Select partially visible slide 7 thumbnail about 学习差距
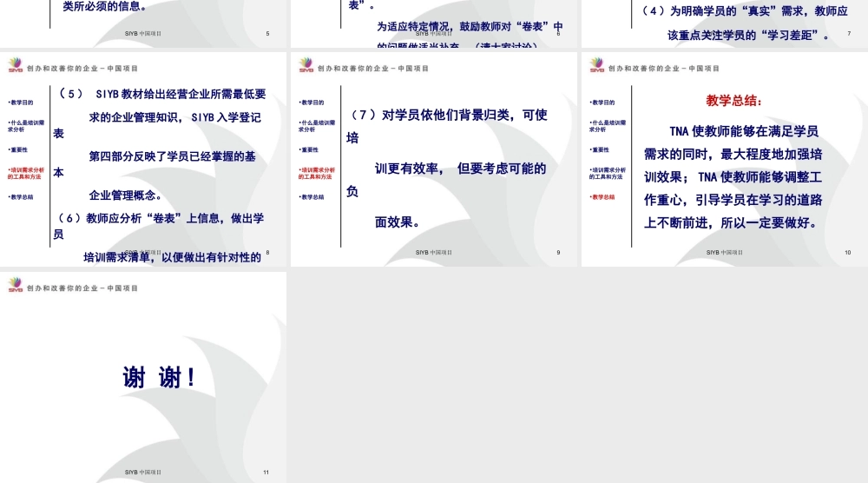Image resolution: width=868 pixels, height=483 pixels. 725,23
